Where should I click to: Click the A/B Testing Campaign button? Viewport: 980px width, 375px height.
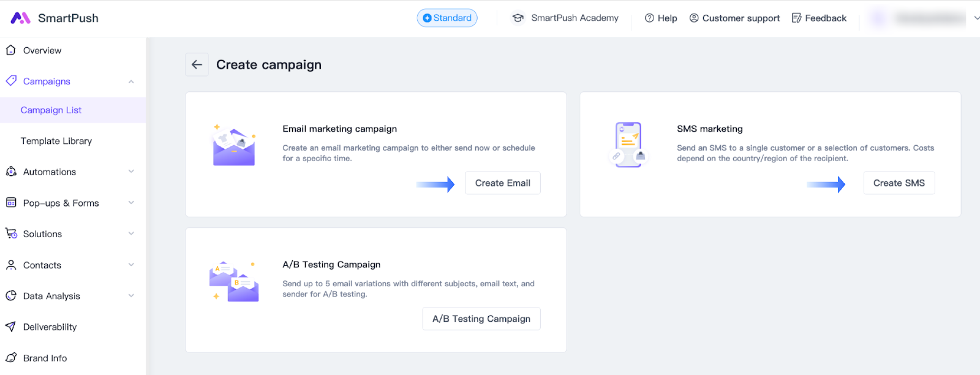coord(481,319)
